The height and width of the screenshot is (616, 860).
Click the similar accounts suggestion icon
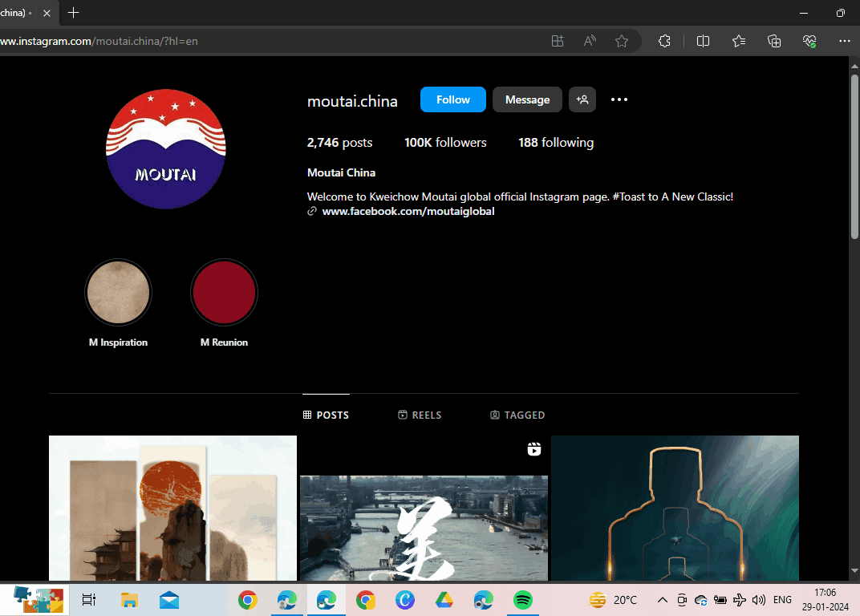[582, 99]
